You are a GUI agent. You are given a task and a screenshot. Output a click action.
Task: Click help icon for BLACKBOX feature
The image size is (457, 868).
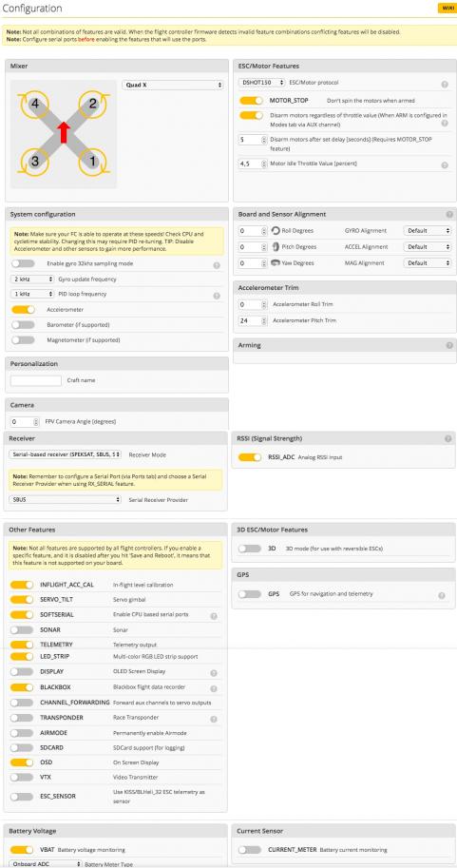(214, 688)
